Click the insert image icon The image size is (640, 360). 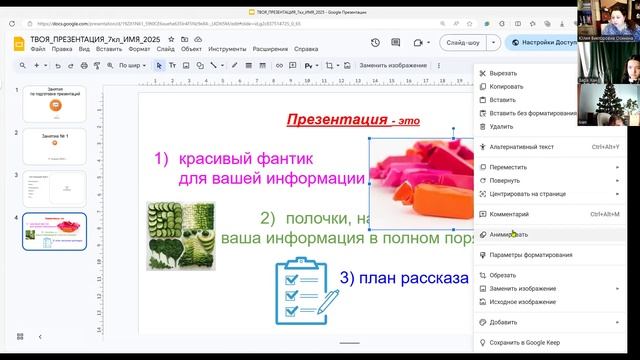click(186, 65)
